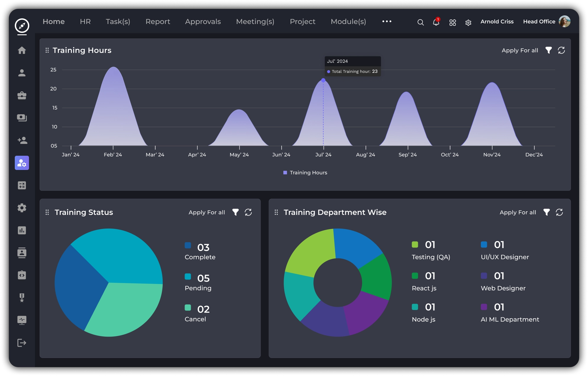Open the apps grid icon
Image resolution: width=588 pixels, height=376 pixels.
[x=453, y=23]
